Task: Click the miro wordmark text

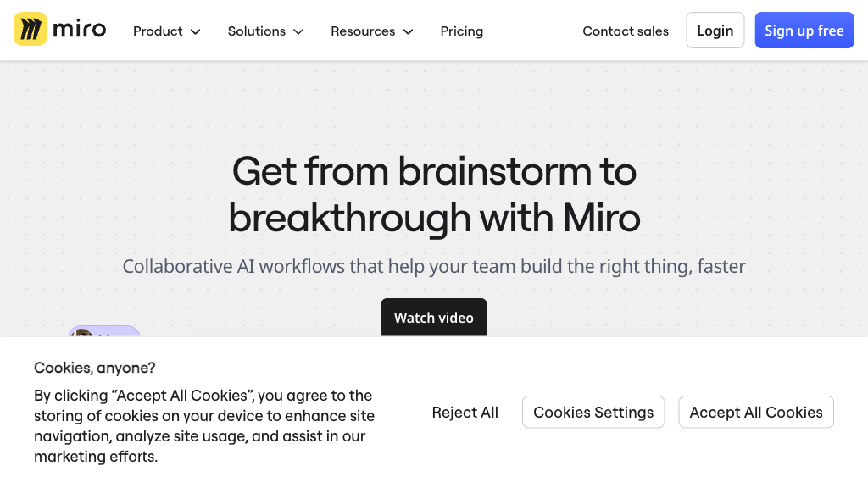Action: [79, 30]
